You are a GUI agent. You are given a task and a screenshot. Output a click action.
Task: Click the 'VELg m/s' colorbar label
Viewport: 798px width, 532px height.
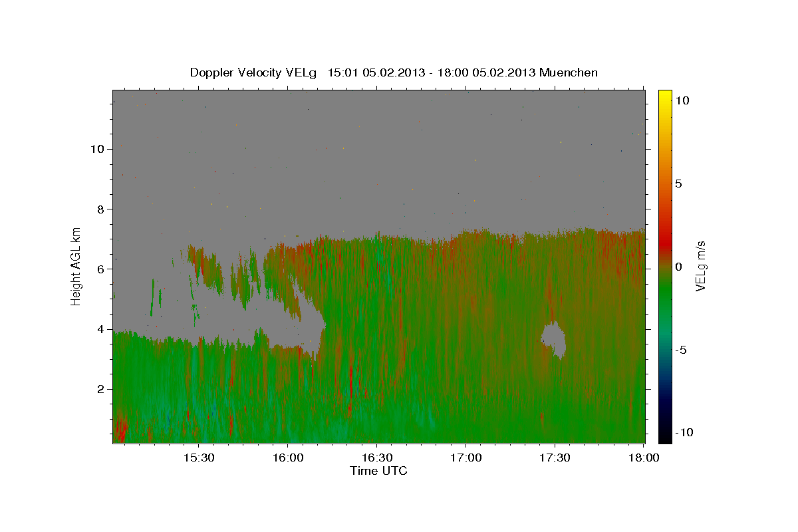click(701, 266)
